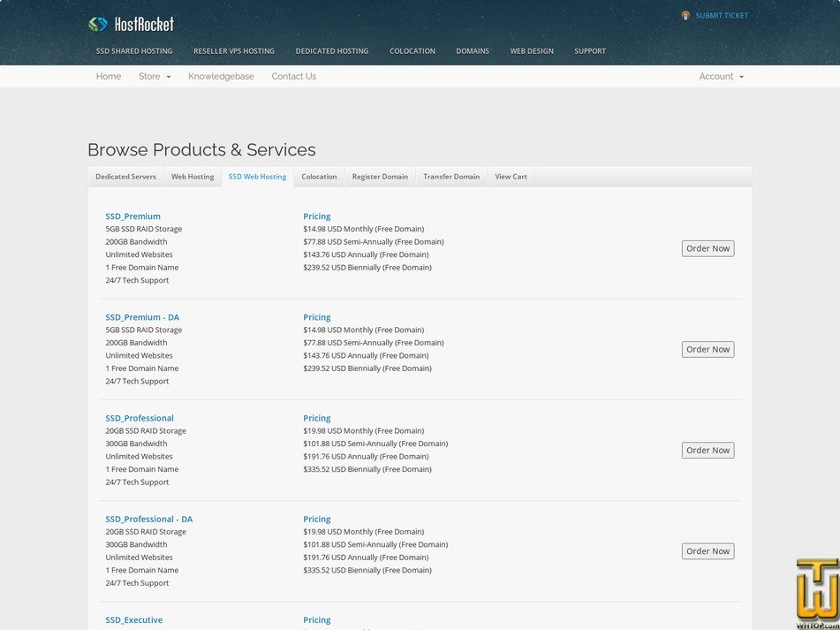840x630 pixels.
Task: Click Pricing heading for SSD_Premium
Action: click(x=316, y=216)
